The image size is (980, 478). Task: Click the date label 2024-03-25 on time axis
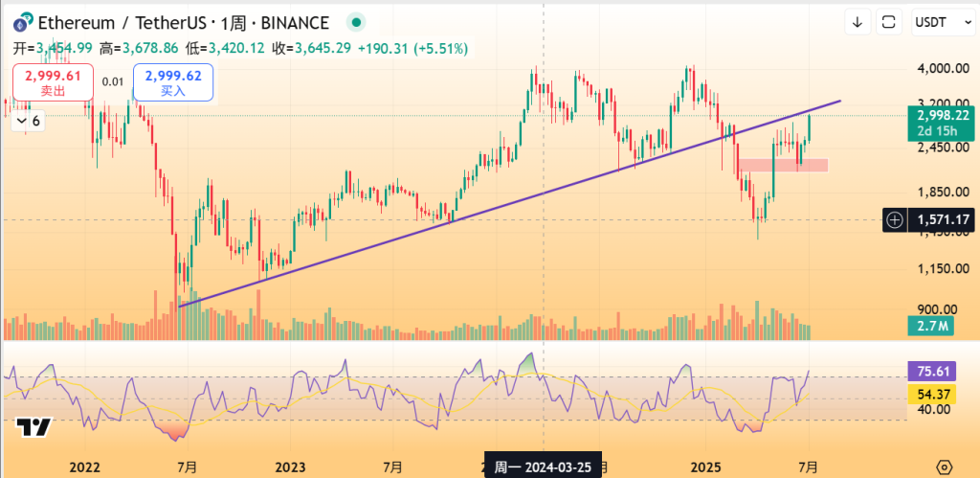tap(544, 467)
